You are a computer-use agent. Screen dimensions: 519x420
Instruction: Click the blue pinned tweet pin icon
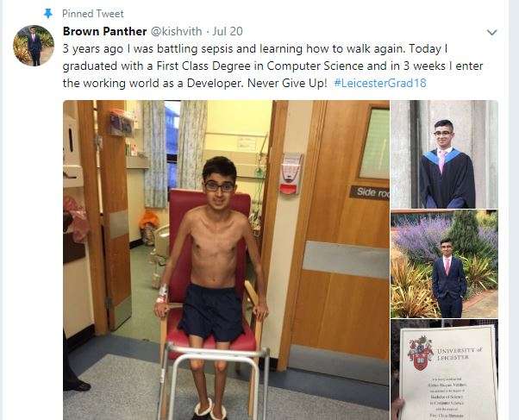pos(48,14)
